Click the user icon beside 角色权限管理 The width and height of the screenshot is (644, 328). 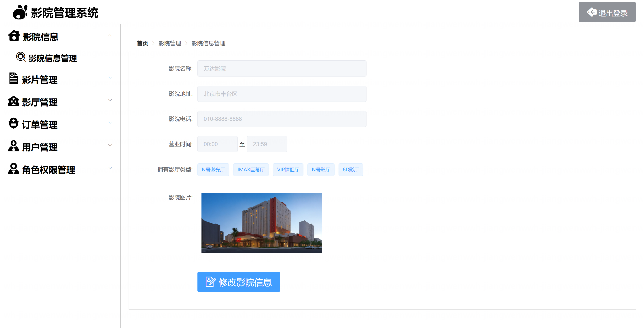tap(13, 169)
